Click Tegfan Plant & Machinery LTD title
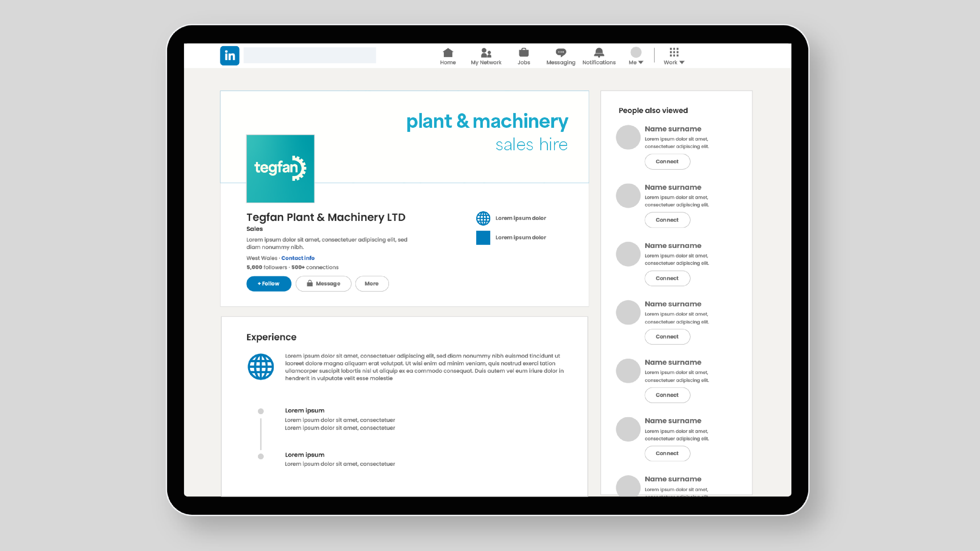 326,217
